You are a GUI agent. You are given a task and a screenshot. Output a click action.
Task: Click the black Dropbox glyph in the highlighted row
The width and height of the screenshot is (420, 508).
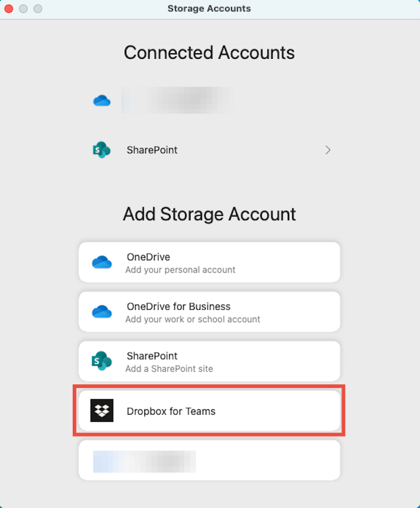102,410
